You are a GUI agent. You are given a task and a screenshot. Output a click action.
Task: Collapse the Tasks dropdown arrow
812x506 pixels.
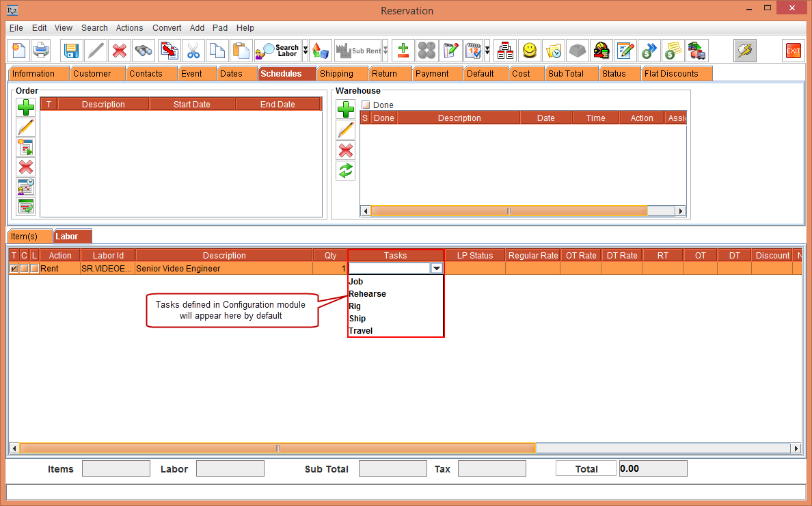point(437,269)
